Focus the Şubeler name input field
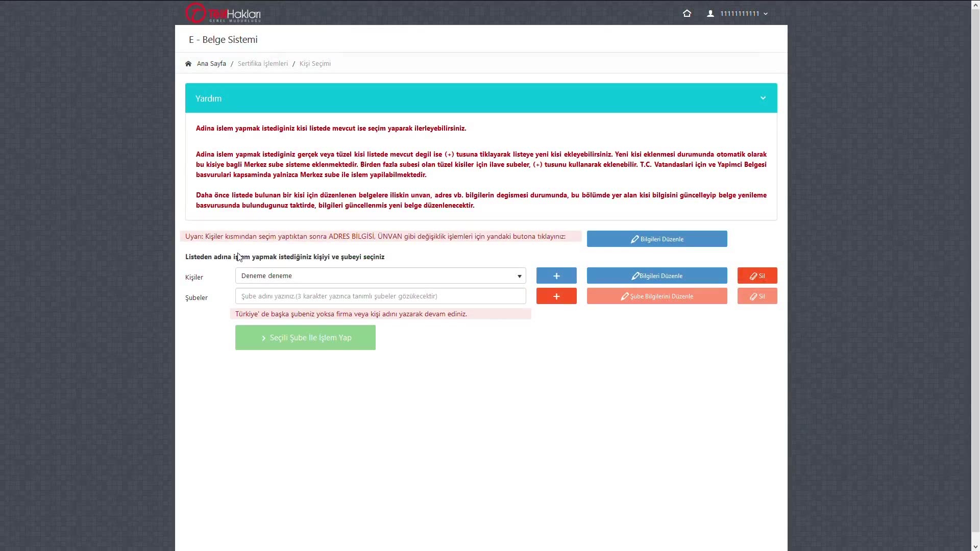Screen dimensions: 980x551 point(380,296)
